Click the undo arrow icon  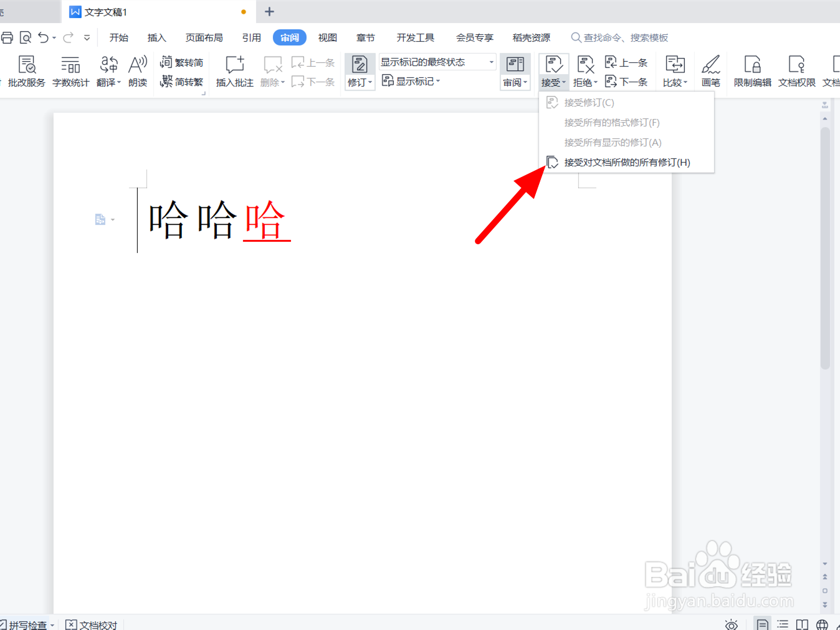point(43,38)
